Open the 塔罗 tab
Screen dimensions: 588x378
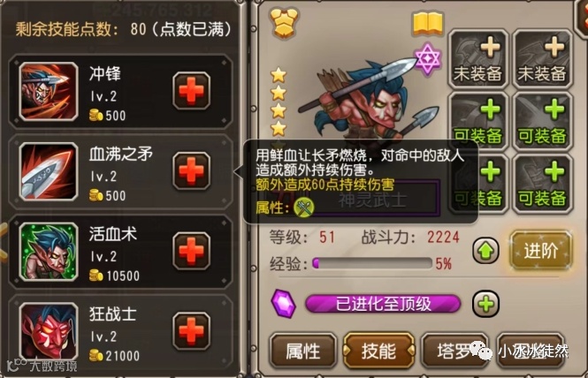[x=454, y=351]
